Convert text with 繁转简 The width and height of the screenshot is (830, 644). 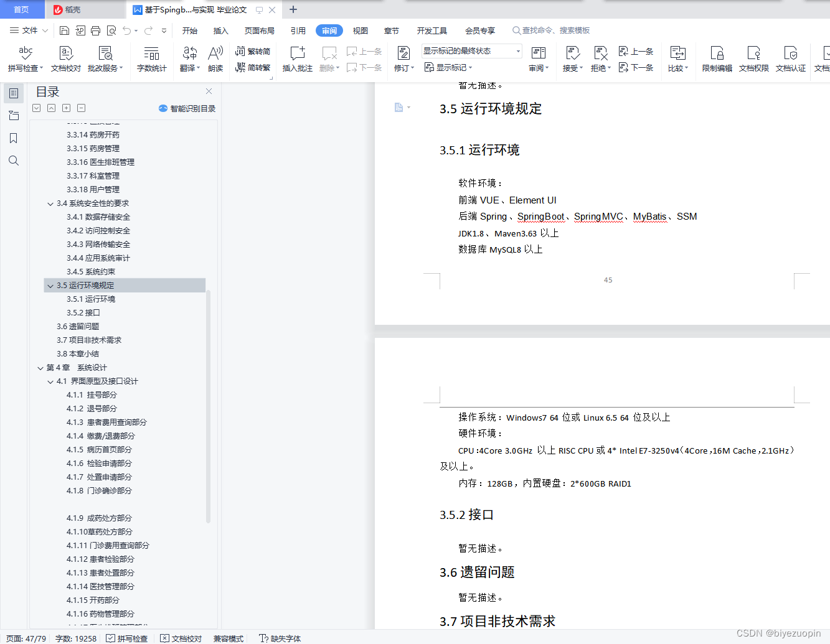pos(253,51)
